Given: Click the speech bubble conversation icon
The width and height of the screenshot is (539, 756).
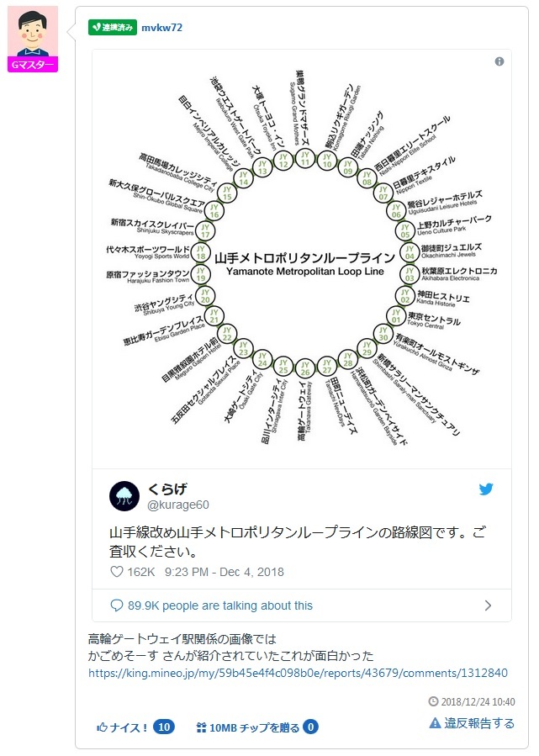Looking at the screenshot, I should click(116, 605).
